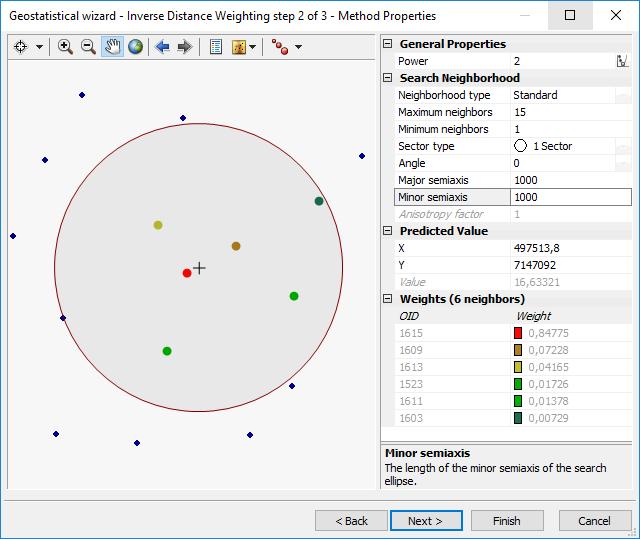640x539 pixels.
Task: Click the dark teal swatch for OID 1603
Action: 518,418
